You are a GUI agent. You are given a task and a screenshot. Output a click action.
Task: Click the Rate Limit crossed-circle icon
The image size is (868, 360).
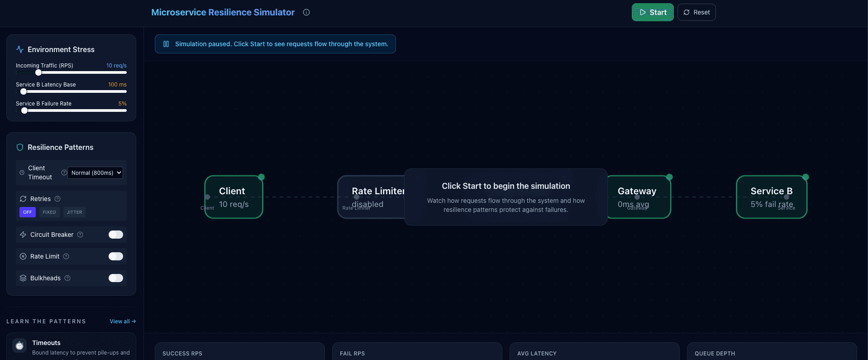tap(23, 256)
